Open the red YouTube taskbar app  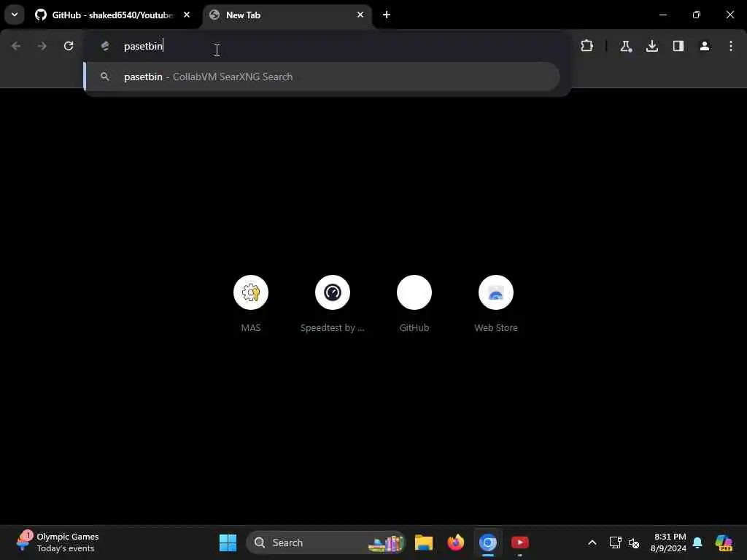(519, 542)
